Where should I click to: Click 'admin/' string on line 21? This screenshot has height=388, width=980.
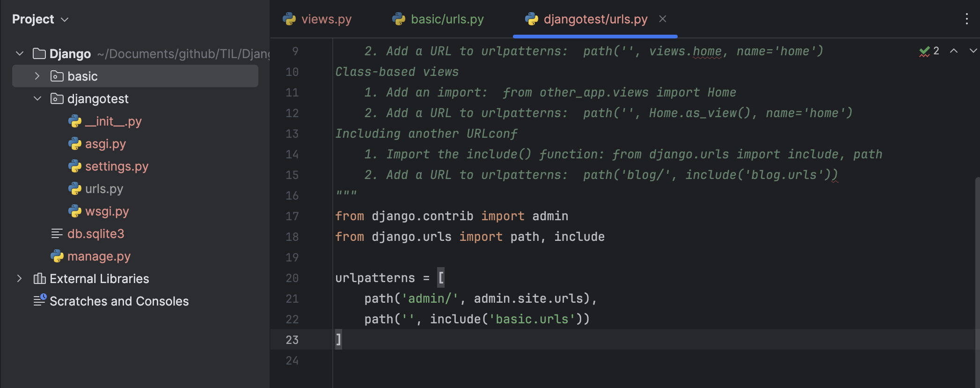click(x=430, y=298)
